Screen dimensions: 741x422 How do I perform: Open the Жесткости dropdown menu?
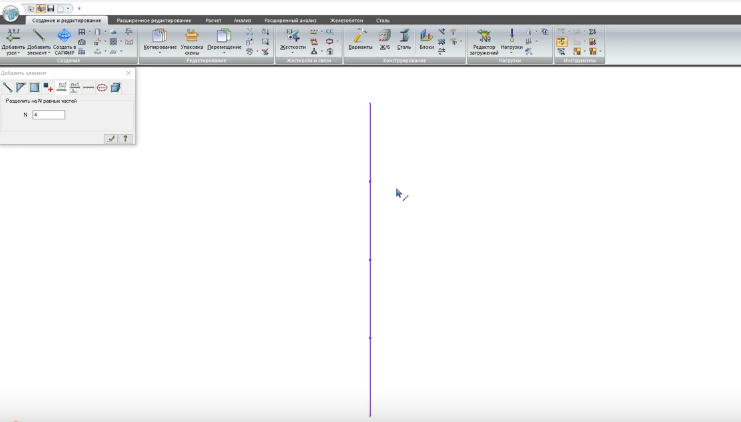293,53
